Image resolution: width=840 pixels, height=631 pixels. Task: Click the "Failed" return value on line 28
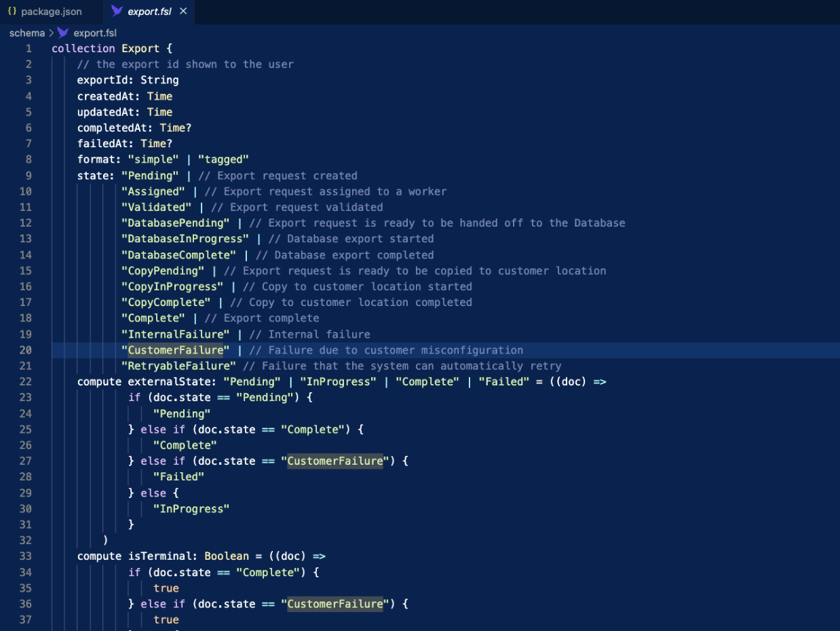click(179, 477)
